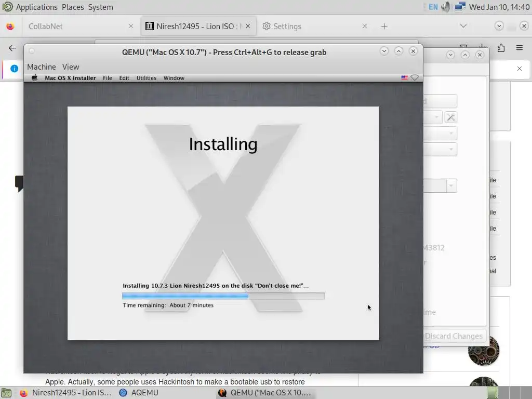Click the EN keyboard layout indicator

click(x=433, y=7)
